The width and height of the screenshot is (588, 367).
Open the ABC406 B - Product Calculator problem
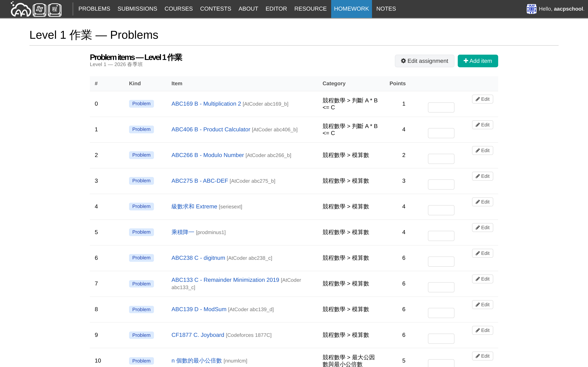[211, 129]
